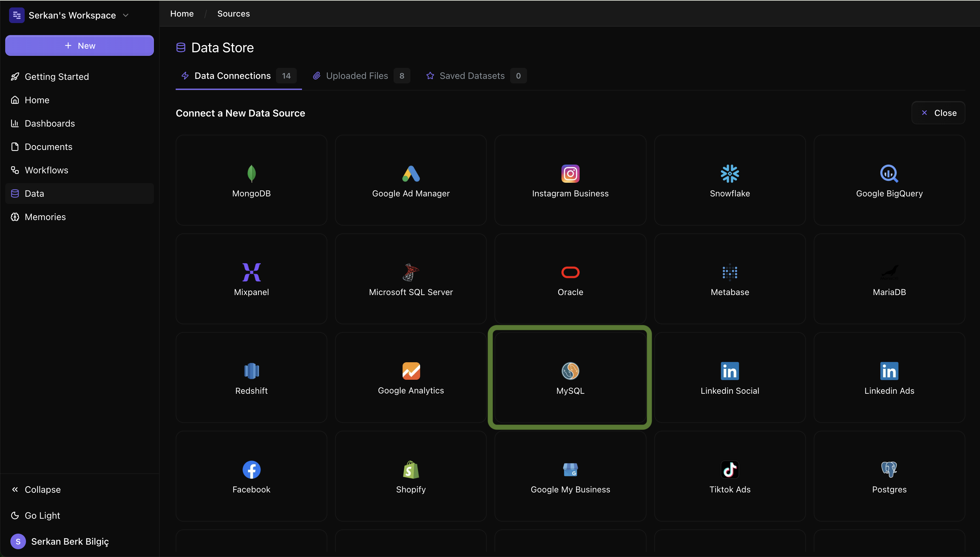Click the Data Connections count badge 14
980x557 pixels.
(286, 76)
